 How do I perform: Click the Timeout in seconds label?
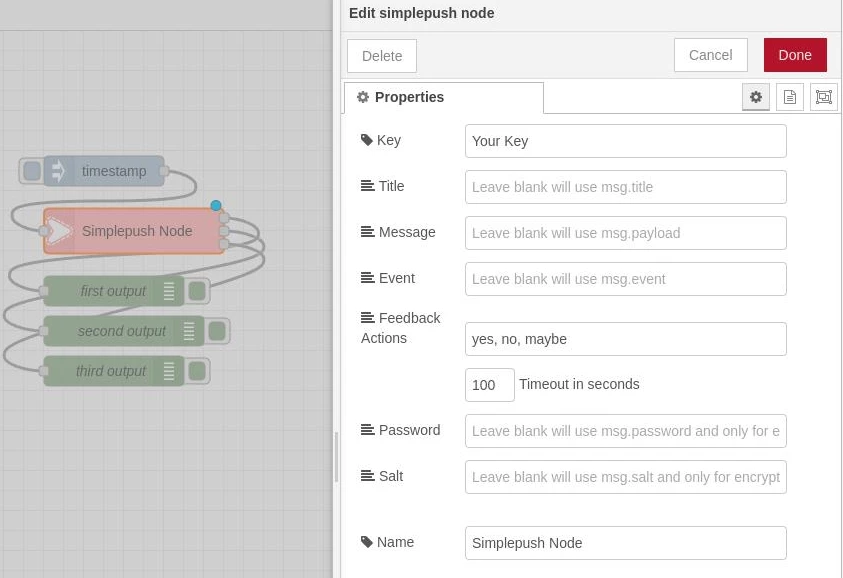(x=579, y=384)
